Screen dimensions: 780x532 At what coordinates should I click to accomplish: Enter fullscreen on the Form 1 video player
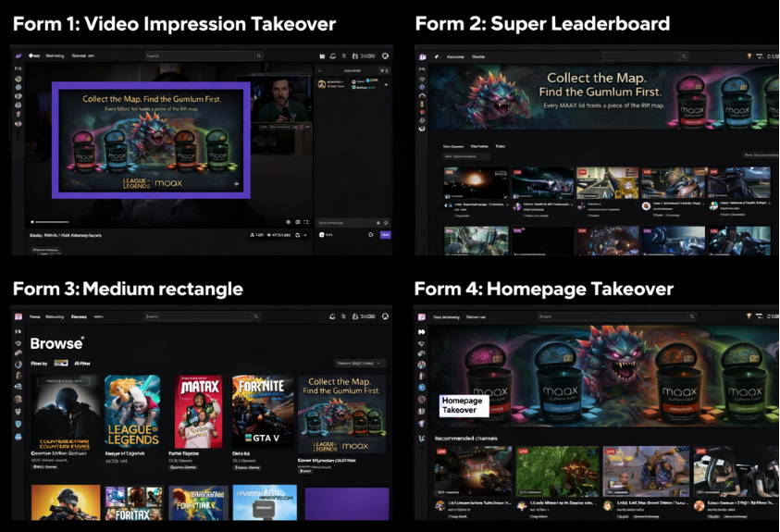[x=306, y=222]
